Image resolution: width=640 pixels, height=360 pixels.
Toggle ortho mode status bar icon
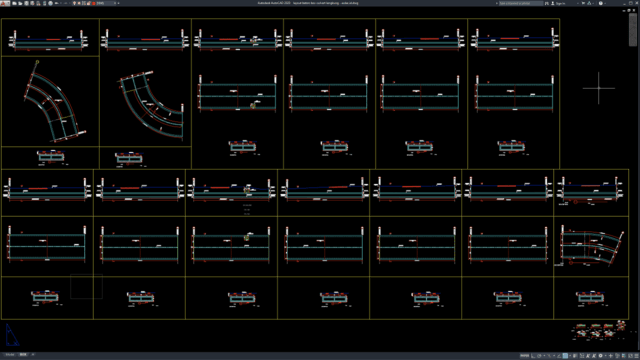tap(533, 356)
